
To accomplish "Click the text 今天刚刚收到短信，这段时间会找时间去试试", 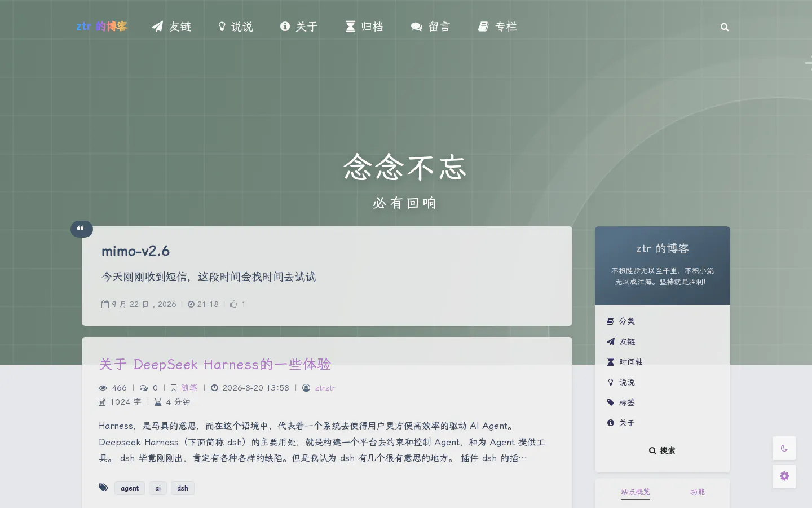I will [x=209, y=277].
